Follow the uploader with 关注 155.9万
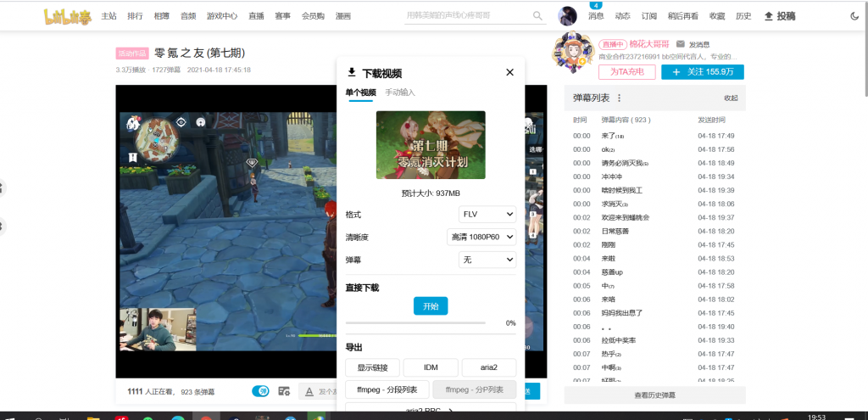 click(x=703, y=72)
